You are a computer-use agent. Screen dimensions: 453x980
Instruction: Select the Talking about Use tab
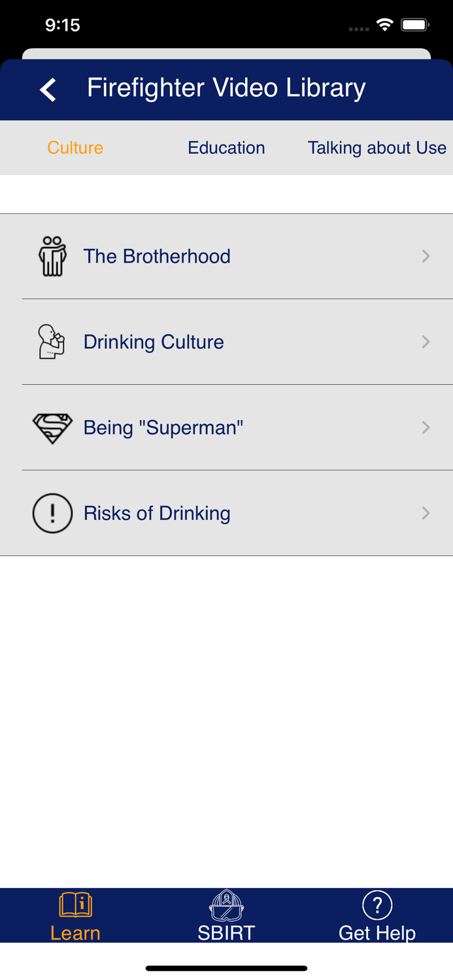(377, 148)
